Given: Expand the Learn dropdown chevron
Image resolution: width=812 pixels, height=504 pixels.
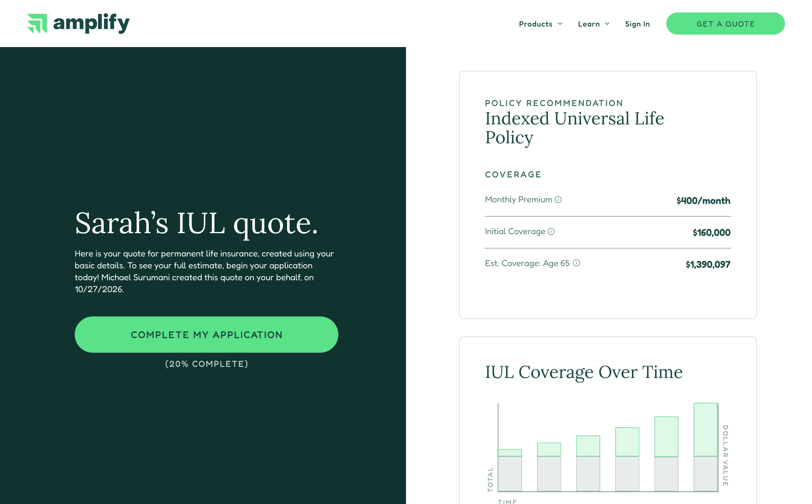Looking at the screenshot, I should [607, 24].
